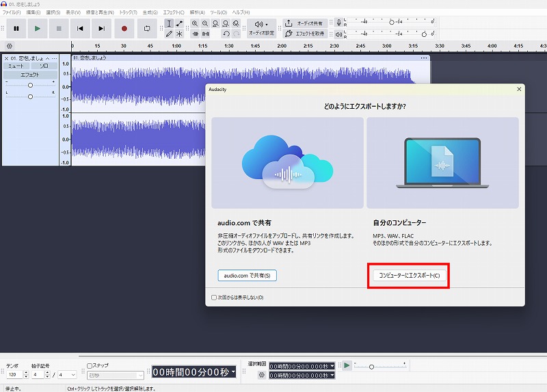Open the clip's three-dots options menu
Screen dimensions: 547x392
[423, 58]
